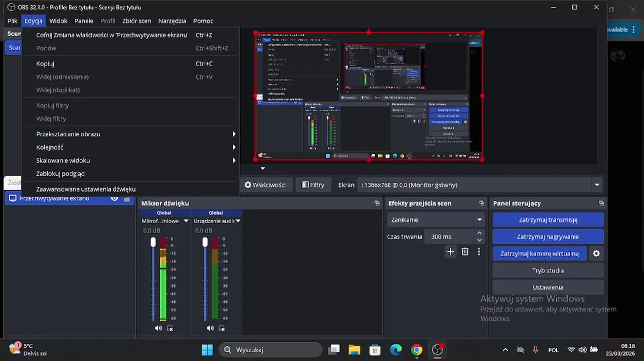Image resolution: width=644 pixels, height=361 pixels.
Task: Toggle monitoring headphone icon for Mikrofon channel
Action: pyautogui.click(x=170, y=328)
